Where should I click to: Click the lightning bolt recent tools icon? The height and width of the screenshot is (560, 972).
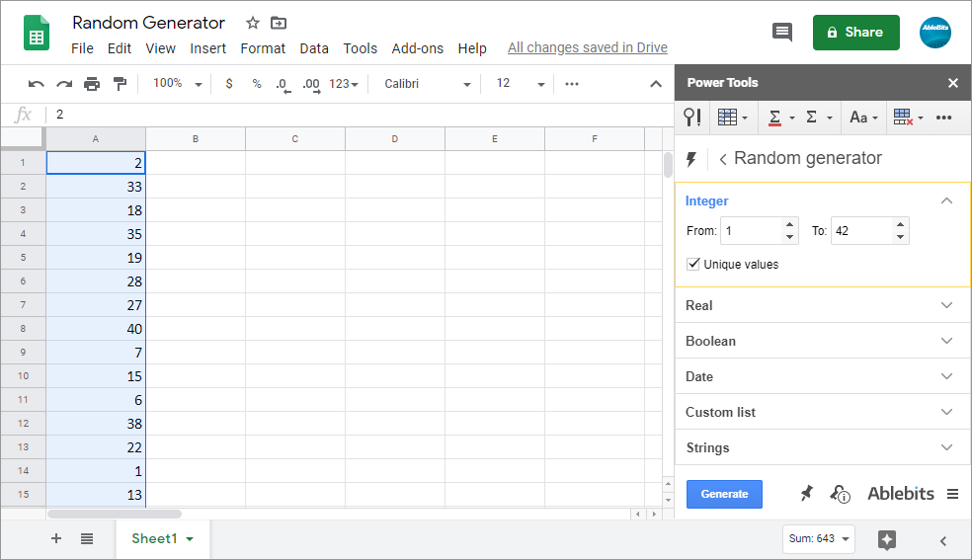tap(691, 159)
